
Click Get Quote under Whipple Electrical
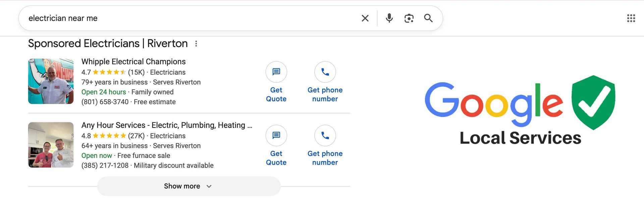click(276, 94)
